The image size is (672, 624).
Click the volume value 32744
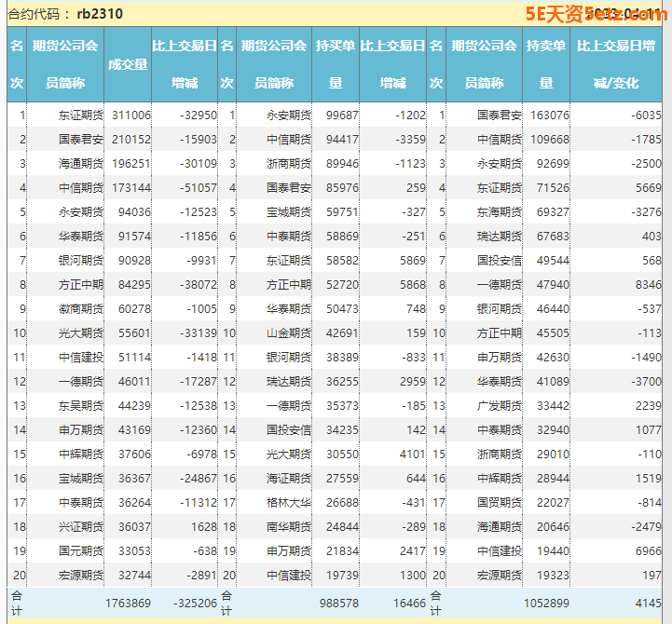(x=134, y=575)
